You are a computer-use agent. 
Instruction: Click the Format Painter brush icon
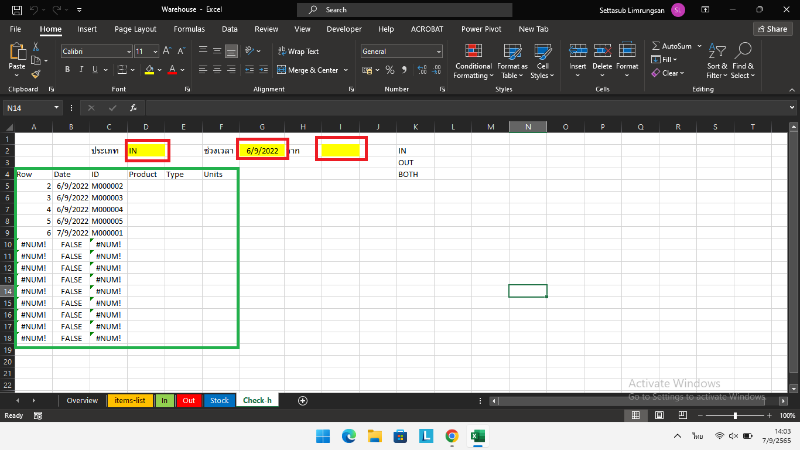36,74
